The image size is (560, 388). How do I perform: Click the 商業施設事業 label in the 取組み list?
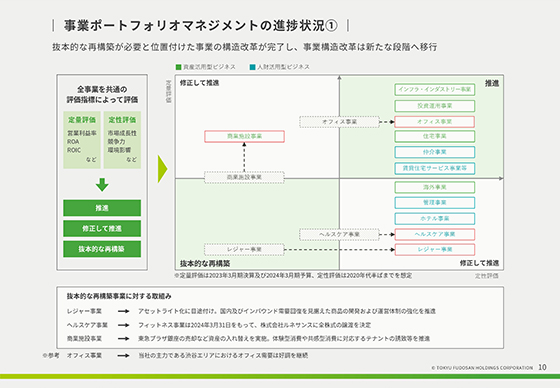coord(84,338)
